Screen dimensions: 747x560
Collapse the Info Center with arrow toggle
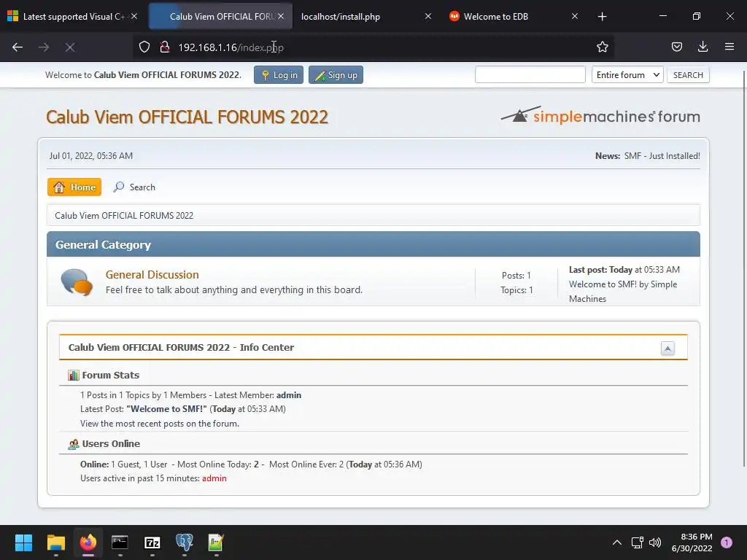coord(667,348)
